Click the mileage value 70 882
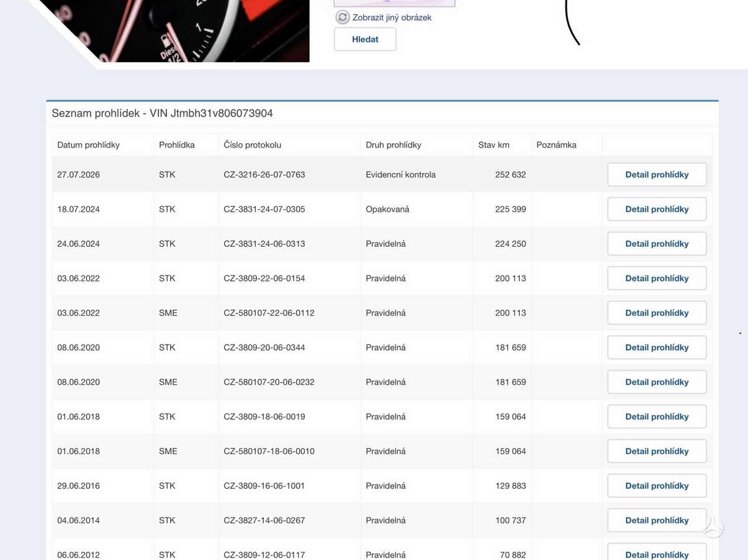Image resolution: width=748 pixels, height=560 pixels. tap(513, 554)
